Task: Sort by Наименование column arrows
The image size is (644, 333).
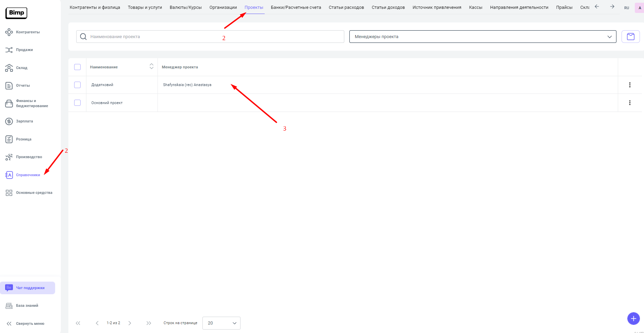Action: [151, 66]
